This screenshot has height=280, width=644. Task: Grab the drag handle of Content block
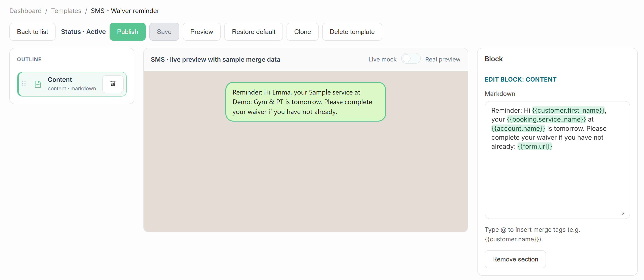[x=24, y=83]
